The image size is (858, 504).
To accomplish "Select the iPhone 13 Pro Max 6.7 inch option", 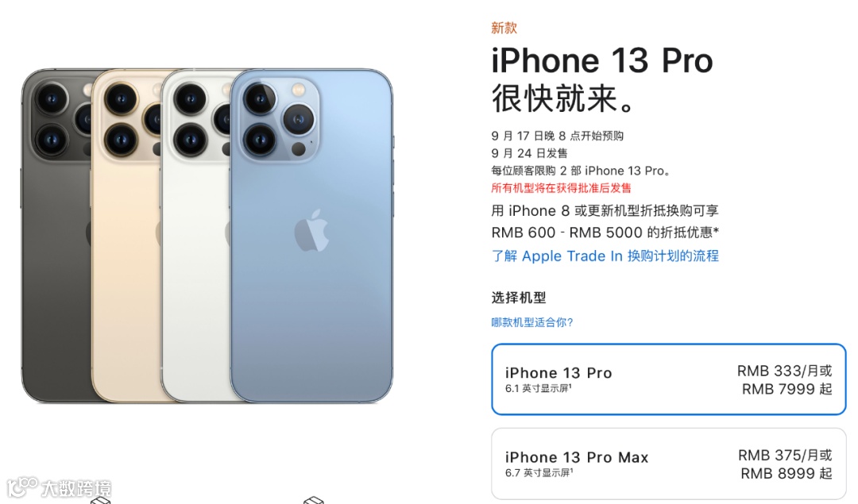I will pos(669,464).
